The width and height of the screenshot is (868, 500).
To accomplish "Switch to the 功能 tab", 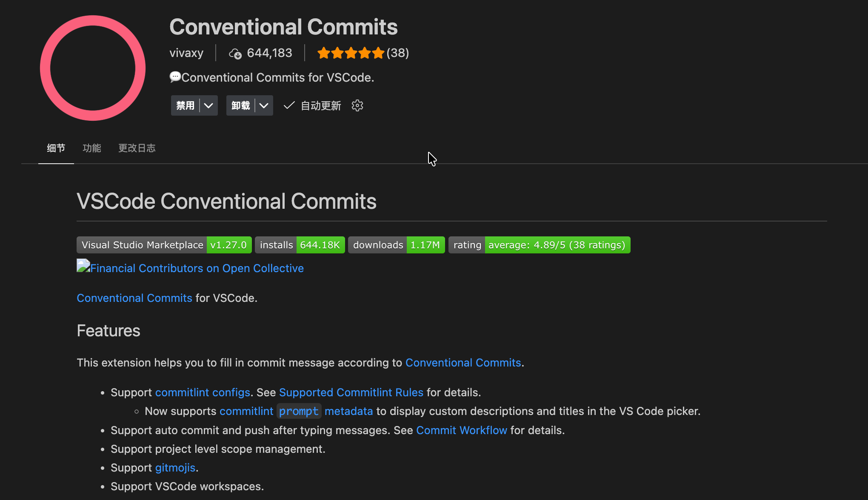I will coord(92,148).
